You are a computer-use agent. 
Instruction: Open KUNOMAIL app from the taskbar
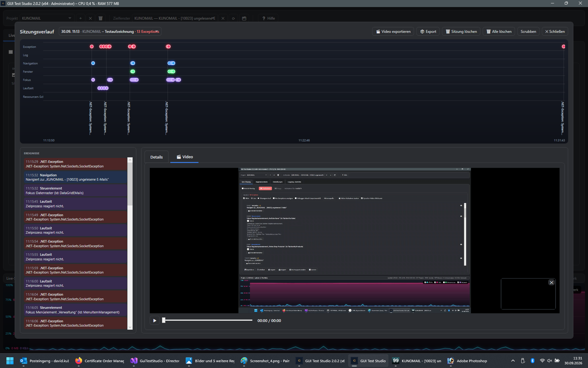(x=417, y=361)
